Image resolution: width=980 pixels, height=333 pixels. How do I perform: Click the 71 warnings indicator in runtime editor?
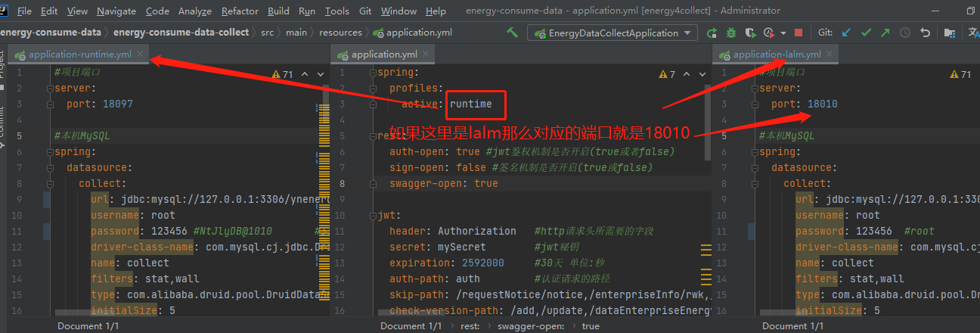[283, 74]
